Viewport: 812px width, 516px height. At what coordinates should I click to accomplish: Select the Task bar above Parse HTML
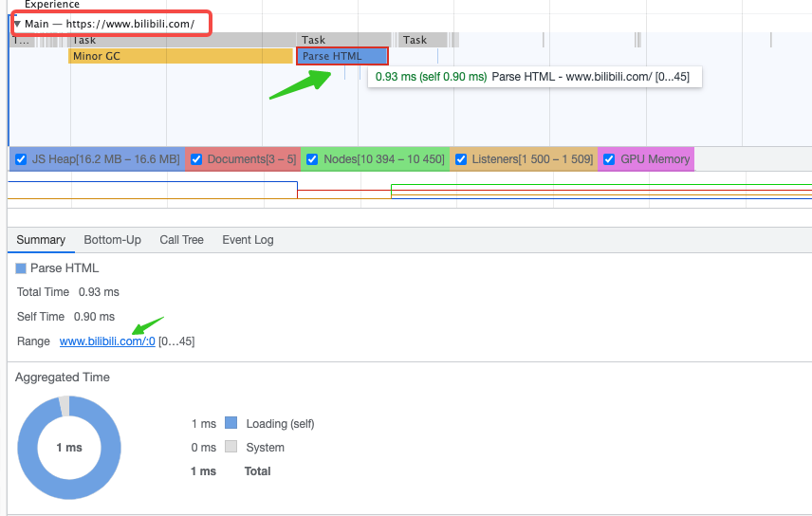pyautogui.click(x=343, y=40)
